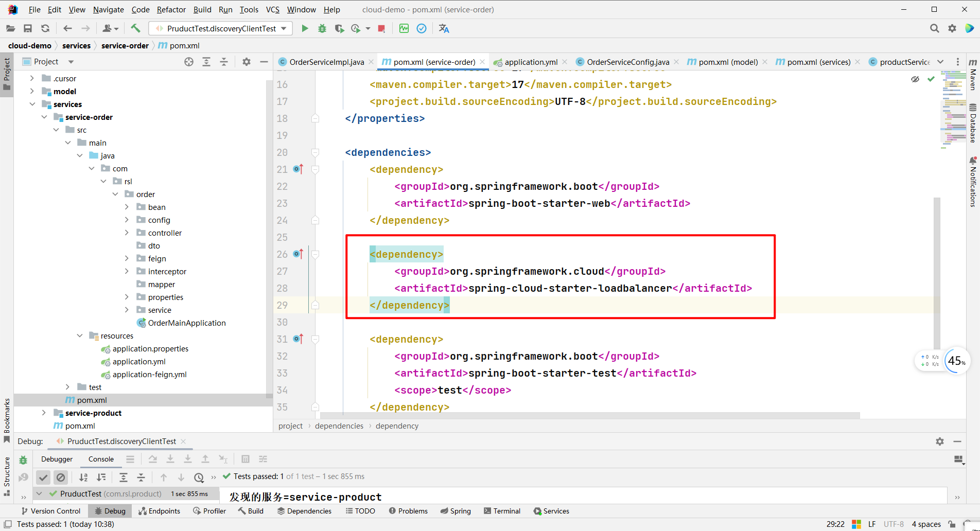Screen dimensions: 980x531
Task: Open the Terminal tool window
Action: [502, 511]
